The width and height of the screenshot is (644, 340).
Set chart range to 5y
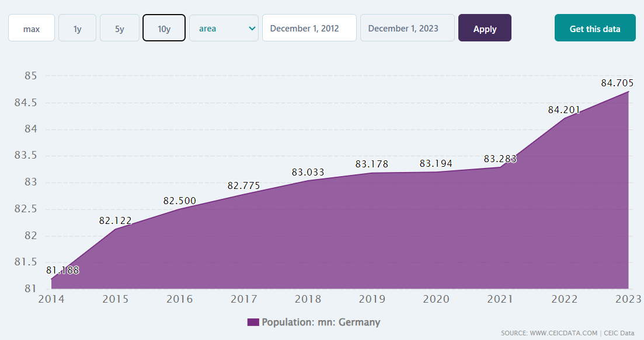pyautogui.click(x=119, y=28)
